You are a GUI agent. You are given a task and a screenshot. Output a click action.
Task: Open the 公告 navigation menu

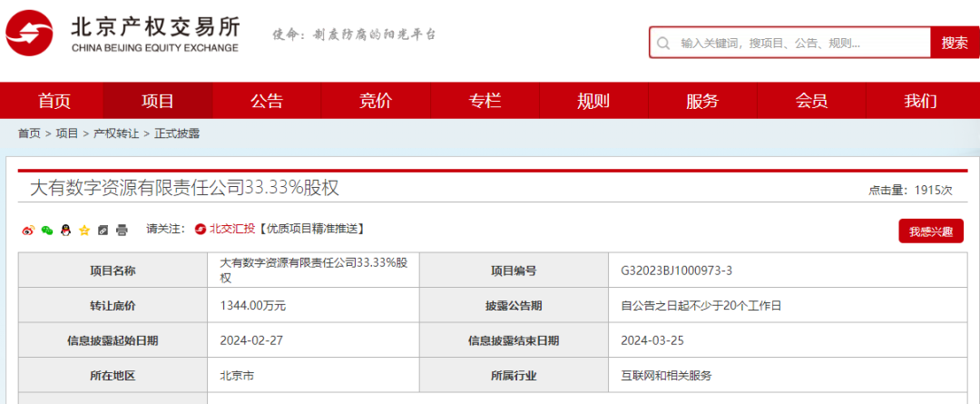267,101
